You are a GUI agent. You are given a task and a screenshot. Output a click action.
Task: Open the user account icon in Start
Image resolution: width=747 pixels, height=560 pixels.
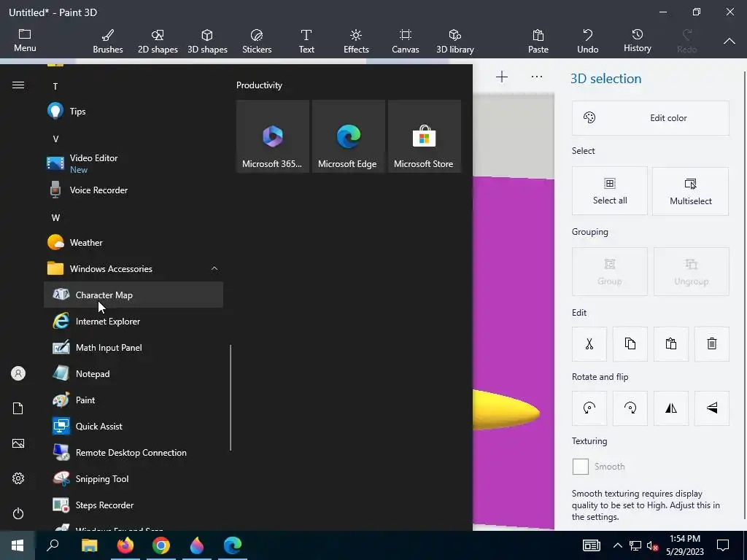(x=18, y=373)
